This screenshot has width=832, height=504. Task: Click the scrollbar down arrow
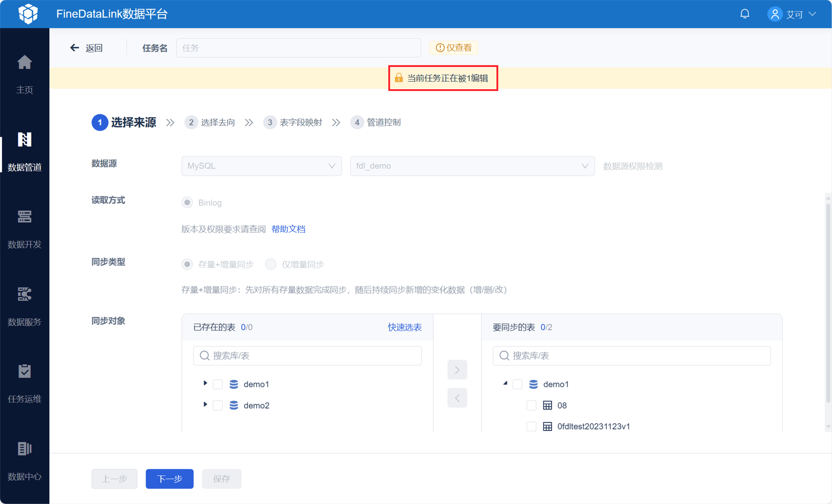click(x=828, y=427)
